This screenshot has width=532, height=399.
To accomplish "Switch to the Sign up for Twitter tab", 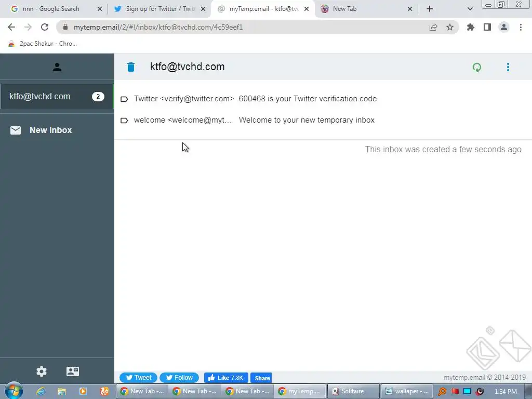I will (x=159, y=9).
